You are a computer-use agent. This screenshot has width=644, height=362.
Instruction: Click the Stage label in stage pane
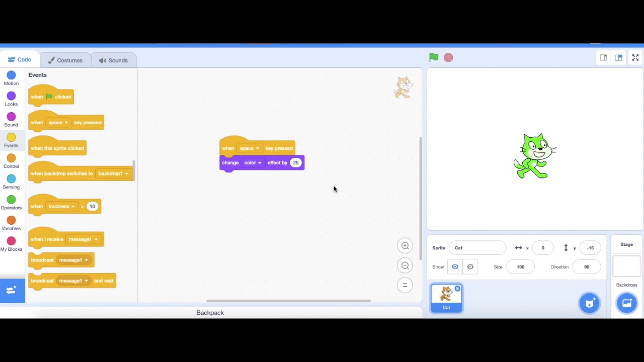[627, 244]
